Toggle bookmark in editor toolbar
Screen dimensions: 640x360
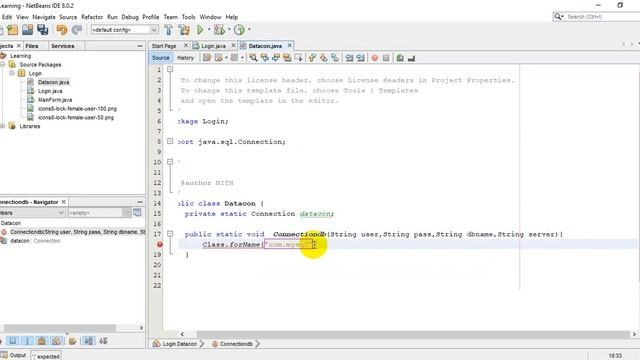[x=335, y=58]
